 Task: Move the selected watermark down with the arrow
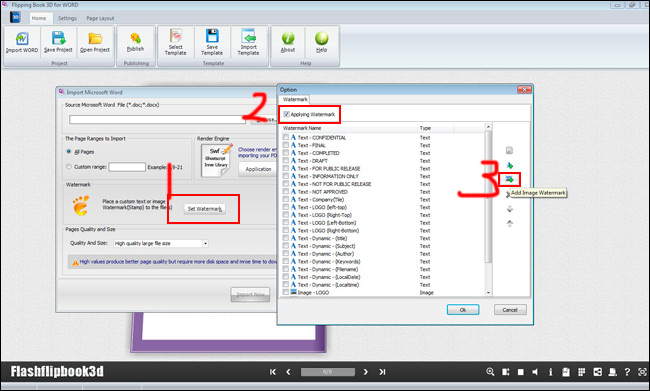[x=510, y=209]
